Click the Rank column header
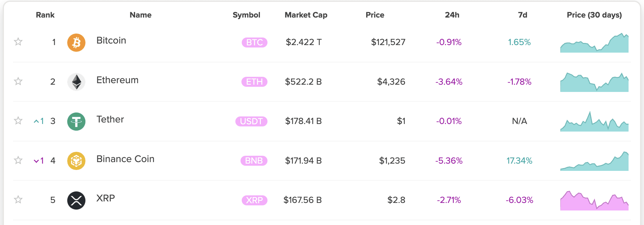Viewport: 644px width, 225px height. coord(45,15)
